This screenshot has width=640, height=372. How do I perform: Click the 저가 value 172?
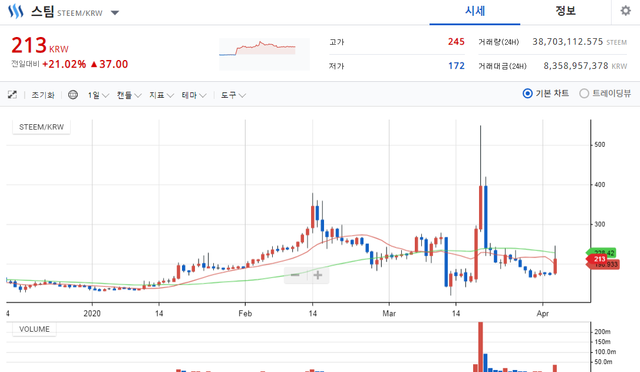tap(456, 66)
